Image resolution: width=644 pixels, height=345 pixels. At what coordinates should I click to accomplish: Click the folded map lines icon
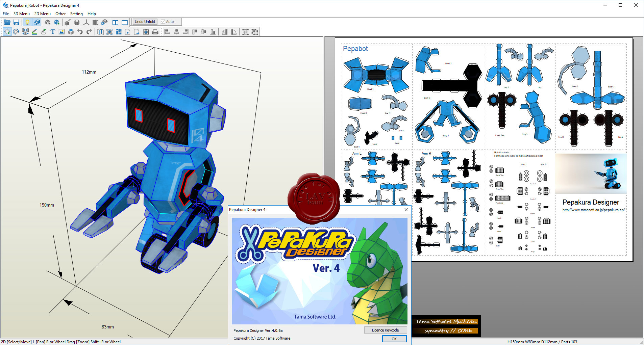click(100, 32)
